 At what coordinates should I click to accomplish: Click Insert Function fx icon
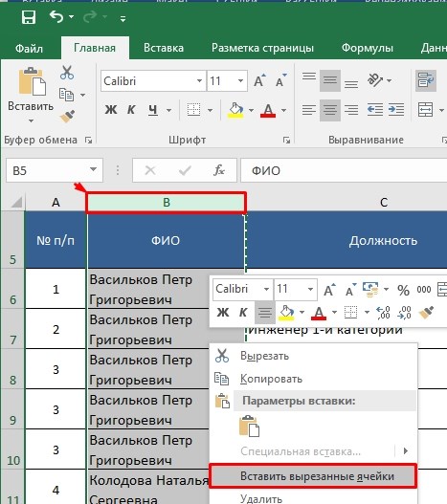click(219, 170)
